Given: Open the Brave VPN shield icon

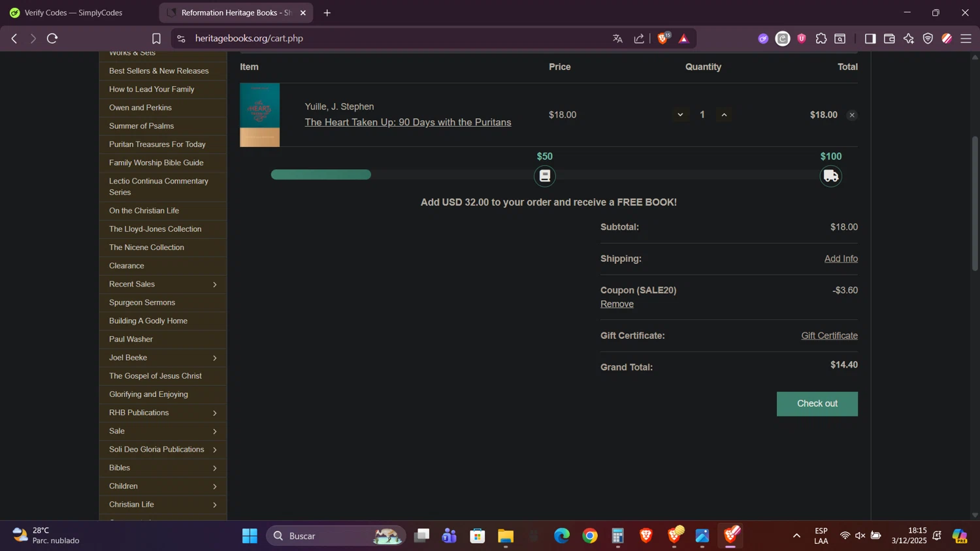Looking at the screenshot, I should point(928,39).
